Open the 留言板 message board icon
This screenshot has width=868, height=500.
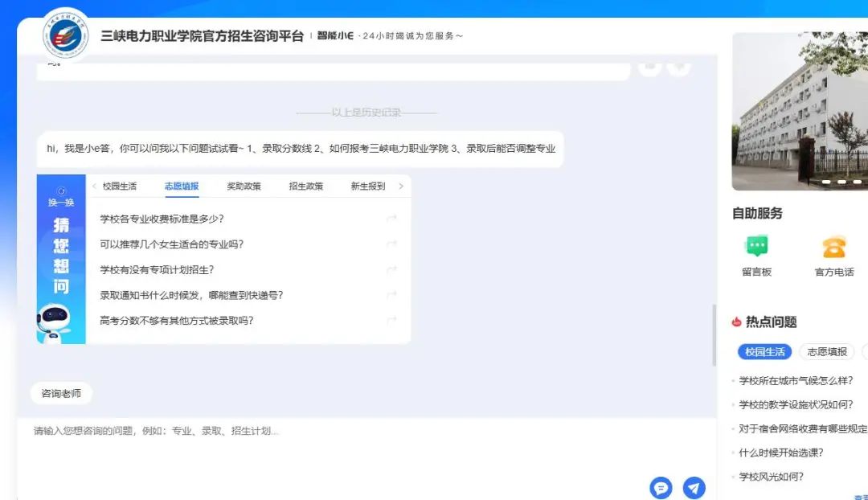pyautogui.click(x=756, y=247)
